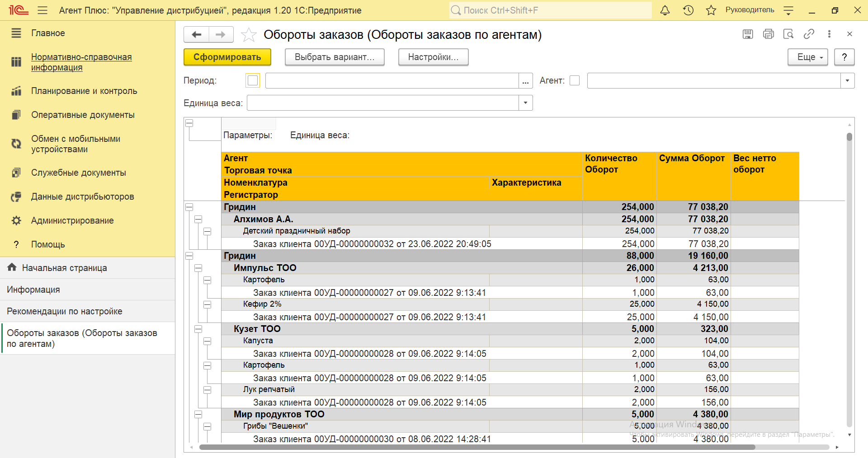Enable the Агент filter checkbox
Image resolution: width=868 pixels, height=458 pixels.
pyautogui.click(x=575, y=80)
